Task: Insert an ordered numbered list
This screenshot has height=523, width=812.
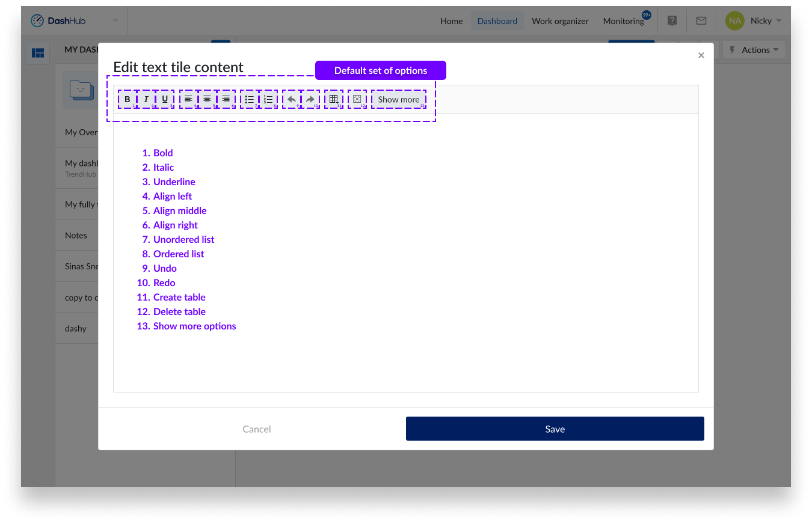Action: point(268,99)
